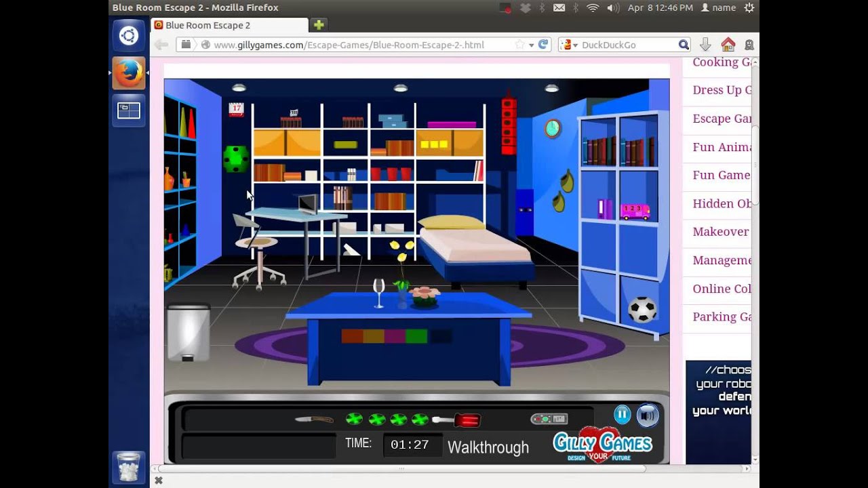Open Firefox from the Ubuntu launcher
This screenshot has width=868, height=488.
point(129,73)
